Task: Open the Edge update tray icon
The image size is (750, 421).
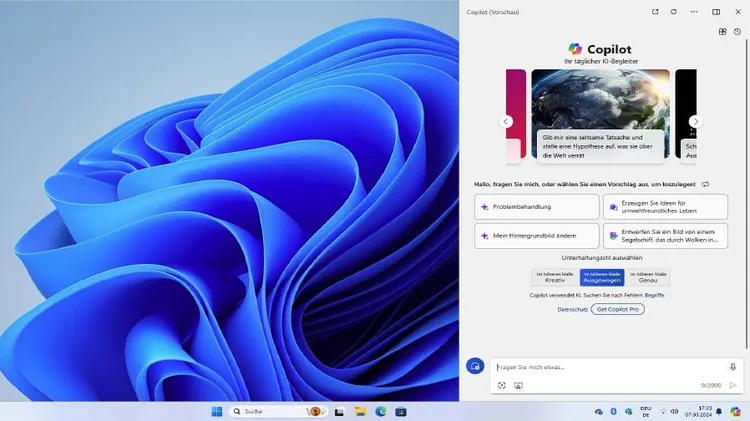Action: click(629, 411)
